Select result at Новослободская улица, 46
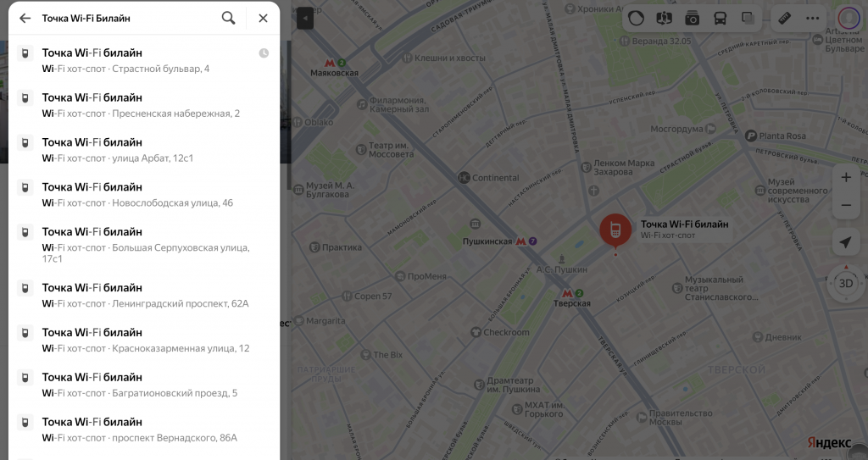Image resolution: width=868 pixels, height=460 pixels. click(144, 195)
